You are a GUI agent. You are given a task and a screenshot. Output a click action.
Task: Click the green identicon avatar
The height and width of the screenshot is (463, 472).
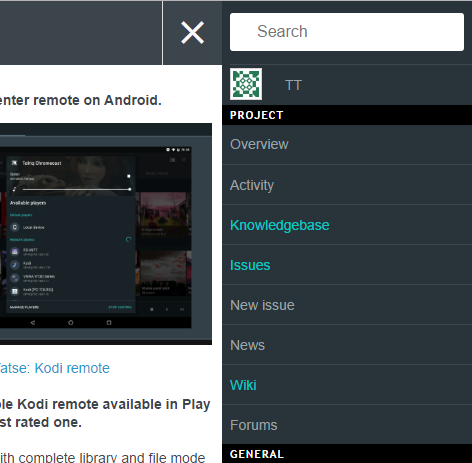click(x=246, y=84)
